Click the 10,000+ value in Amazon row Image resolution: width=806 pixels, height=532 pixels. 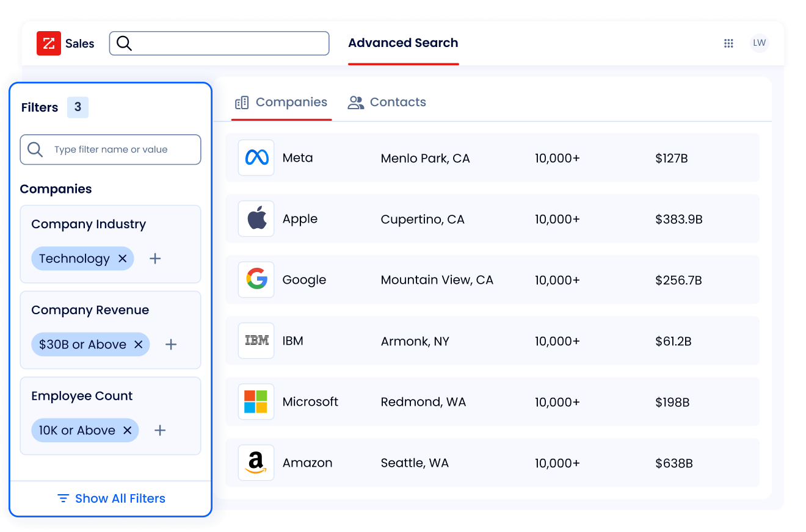point(557,464)
